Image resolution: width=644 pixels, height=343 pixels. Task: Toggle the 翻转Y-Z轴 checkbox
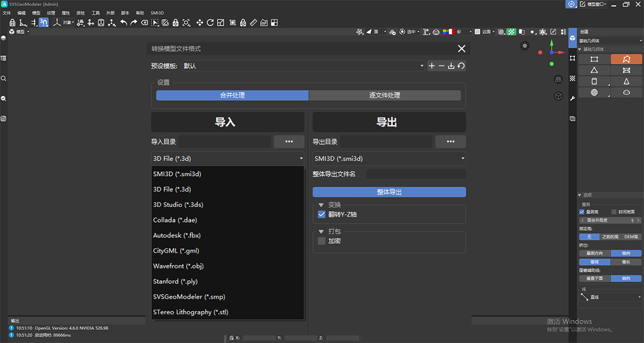[x=321, y=214]
